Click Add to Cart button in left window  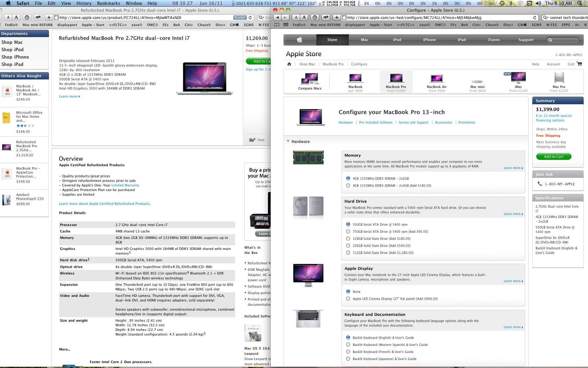tap(258, 61)
